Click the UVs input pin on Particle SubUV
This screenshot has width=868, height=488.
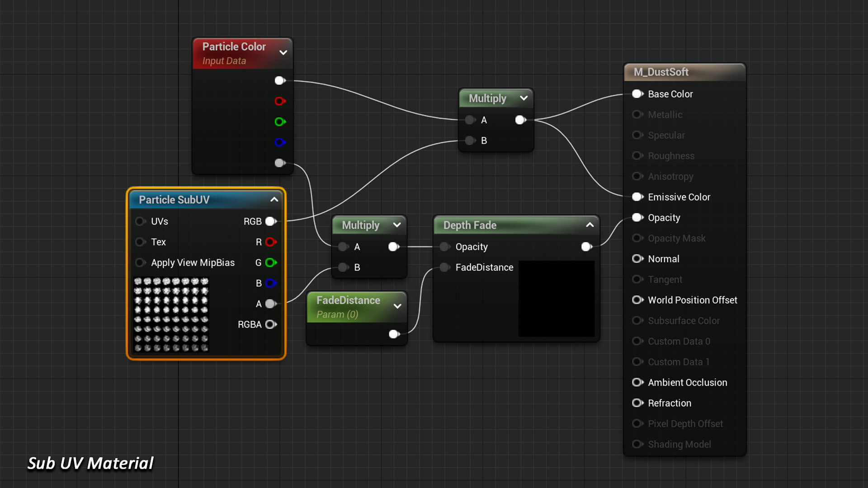click(x=140, y=221)
